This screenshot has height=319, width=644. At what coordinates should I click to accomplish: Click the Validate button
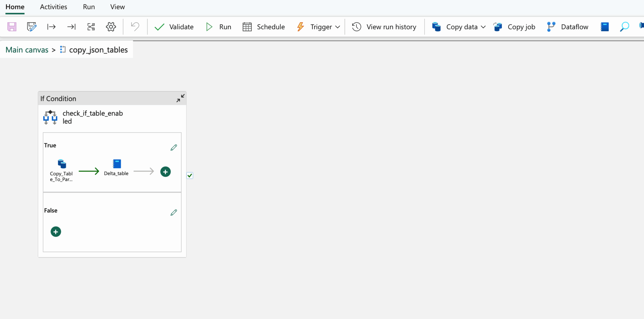click(174, 27)
